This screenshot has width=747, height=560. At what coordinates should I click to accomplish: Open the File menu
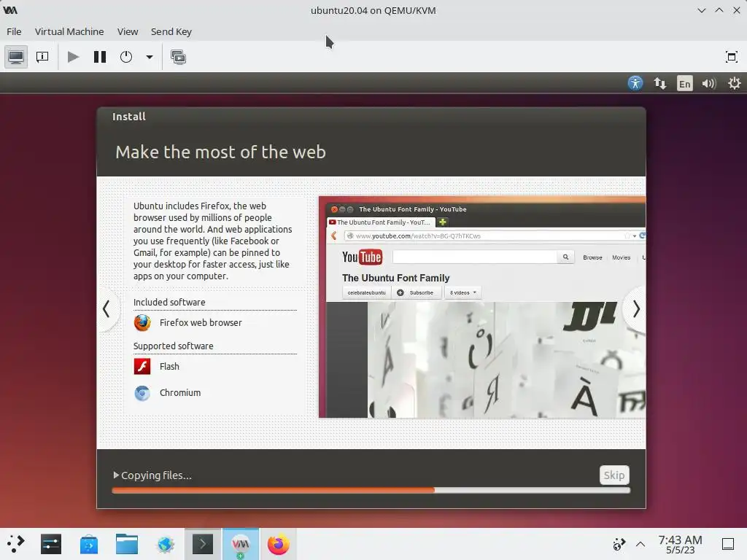coord(14,31)
